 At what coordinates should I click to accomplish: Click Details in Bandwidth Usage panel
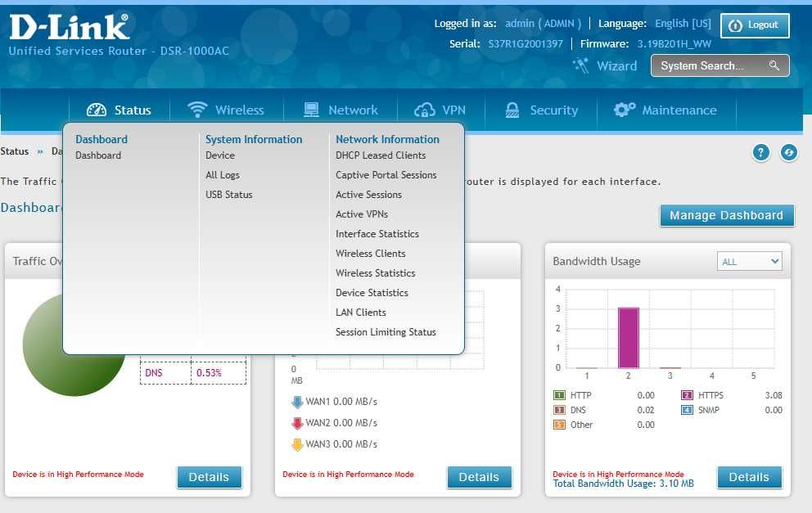[x=749, y=477]
